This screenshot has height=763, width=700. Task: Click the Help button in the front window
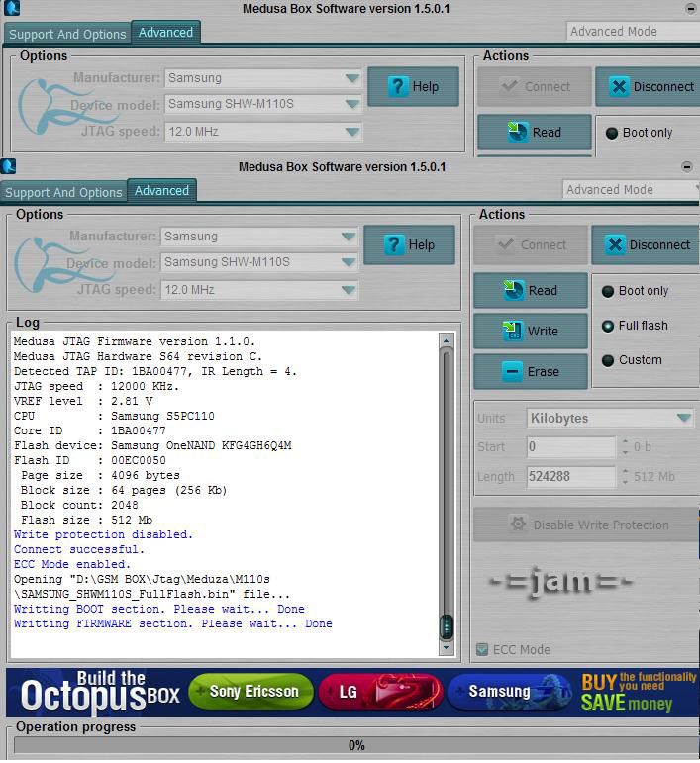(x=409, y=244)
